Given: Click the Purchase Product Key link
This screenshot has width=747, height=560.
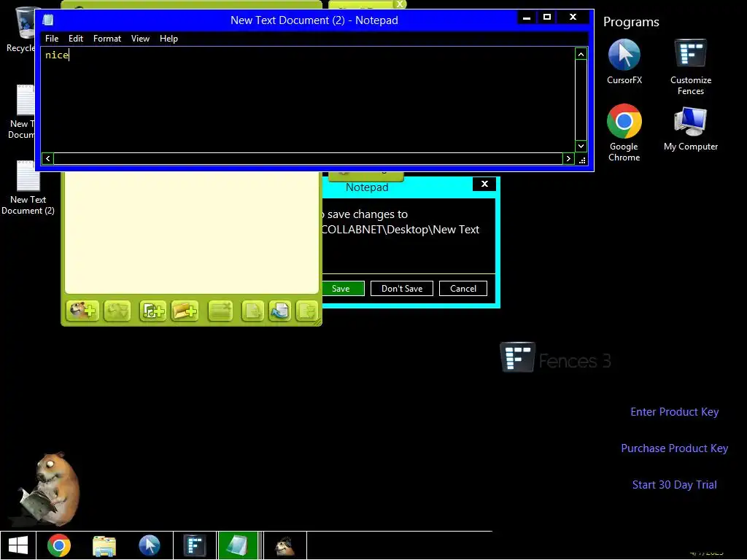Looking at the screenshot, I should pyautogui.click(x=675, y=448).
